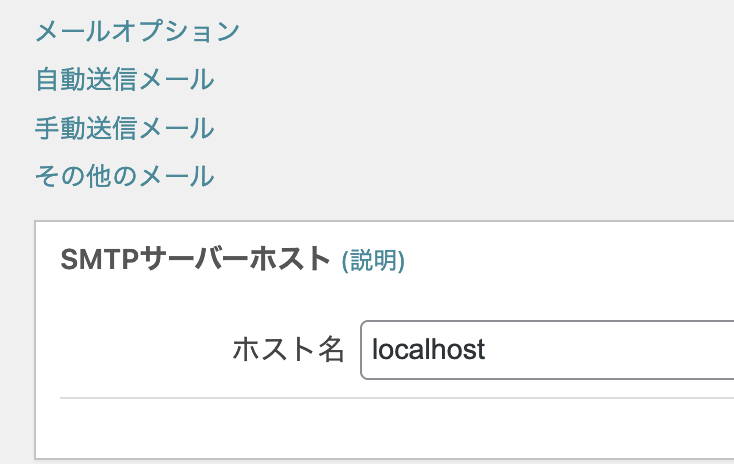Toggle the SMTP host description text

tap(373, 260)
